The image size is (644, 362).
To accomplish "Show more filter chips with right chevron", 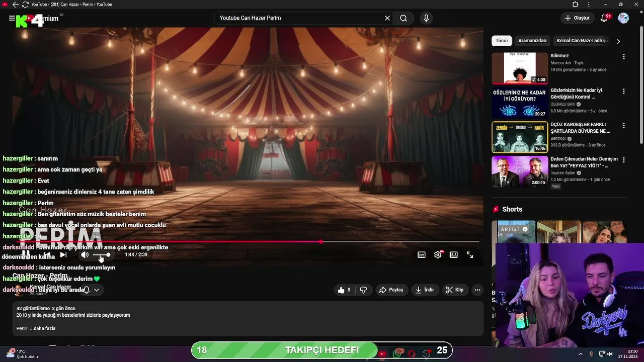I will pyautogui.click(x=618, y=41).
